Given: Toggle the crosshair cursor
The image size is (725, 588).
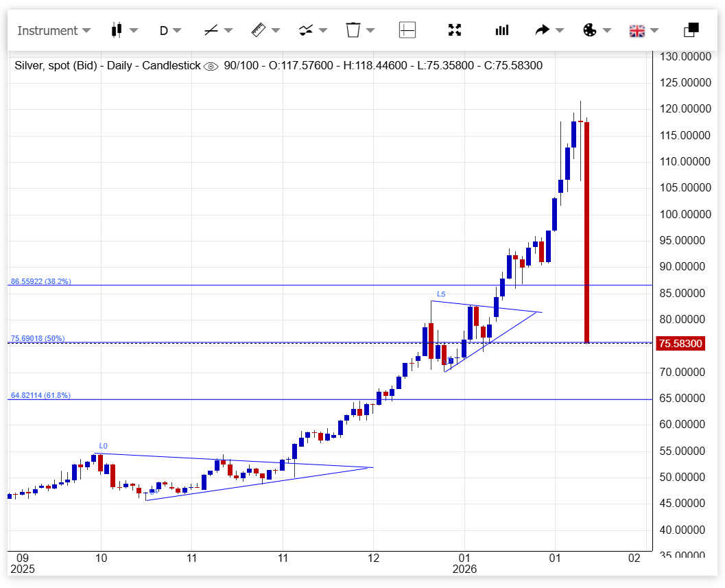Looking at the screenshot, I should (x=407, y=30).
